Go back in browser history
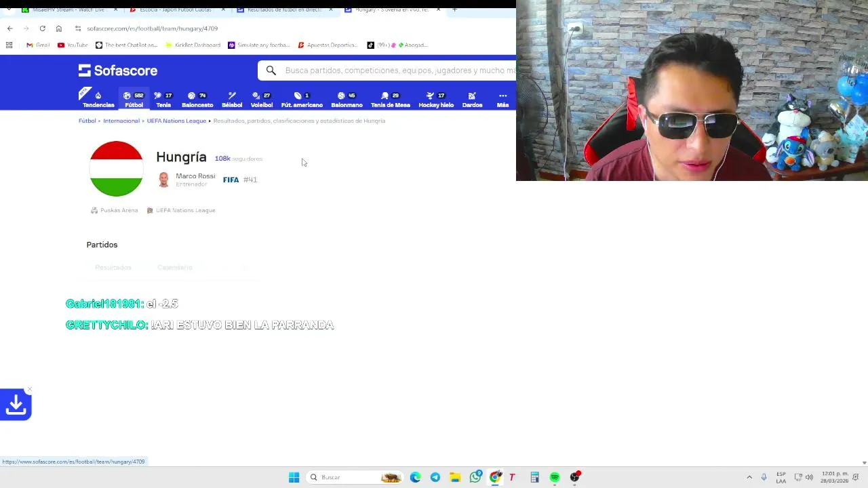Viewport: 868px width, 488px height. coord(9,28)
